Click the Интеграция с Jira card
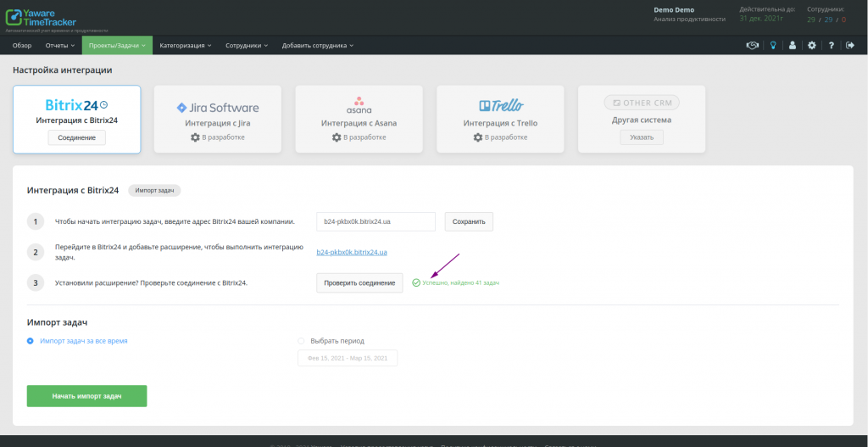Image resolution: width=868 pixels, height=447 pixels. click(x=218, y=119)
